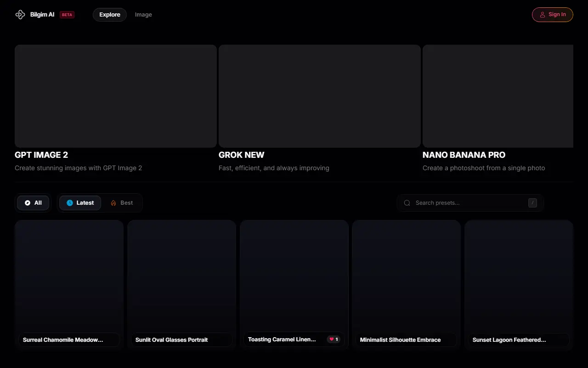Switch to the Explore tab
Screen dimensions: 588x368
coord(110,15)
